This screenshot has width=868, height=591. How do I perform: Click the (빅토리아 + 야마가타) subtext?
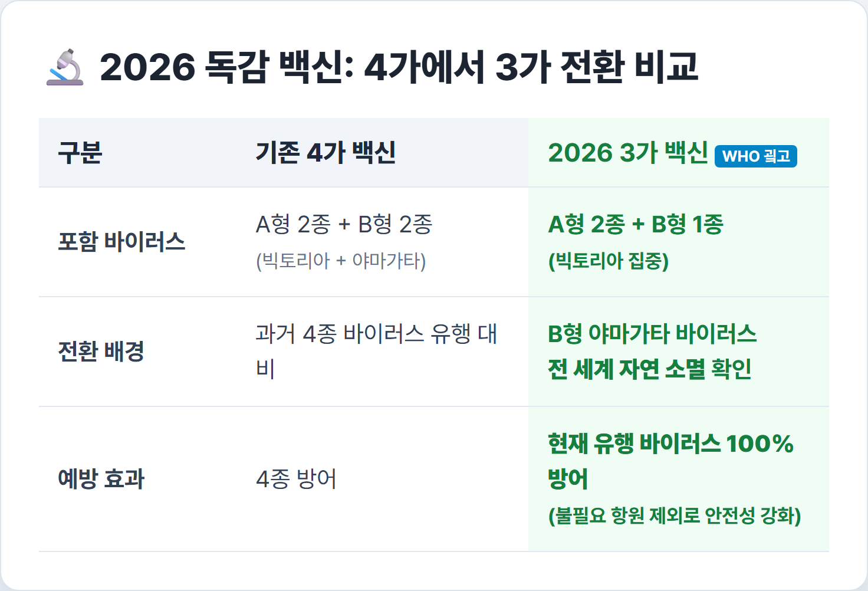click(341, 261)
